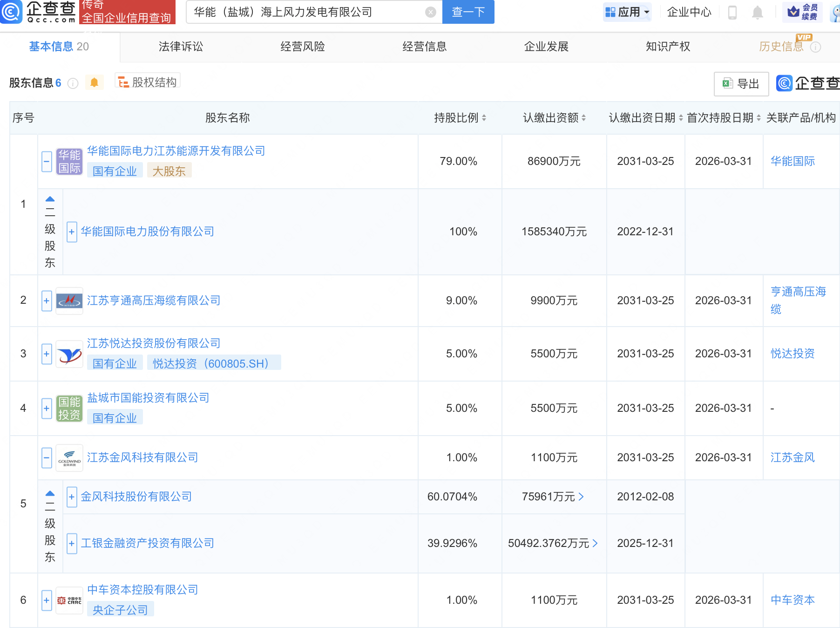Sort table by 持股比例 column
840x628 pixels.
pyautogui.click(x=460, y=118)
